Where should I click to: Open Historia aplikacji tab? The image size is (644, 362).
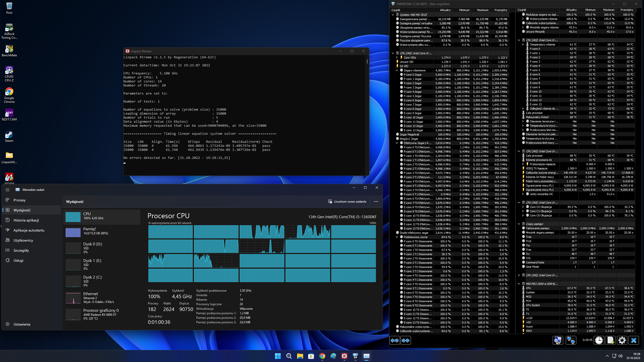tap(32, 220)
